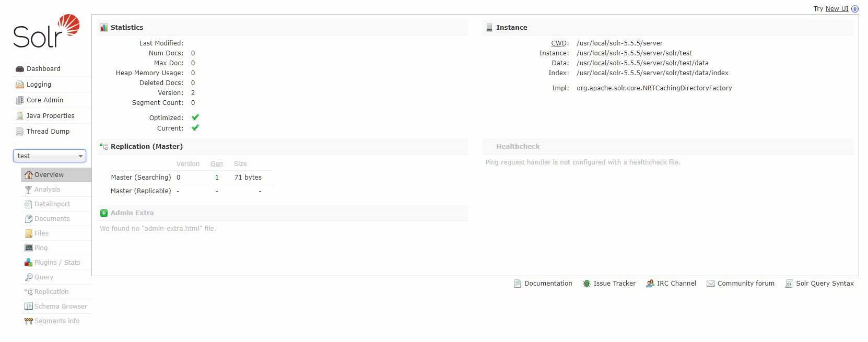This screenshot has height=342, width=868.
Task: Click the Plugins / Stats blocks icon
Action: pyautogui.click(x=29, y=263)
